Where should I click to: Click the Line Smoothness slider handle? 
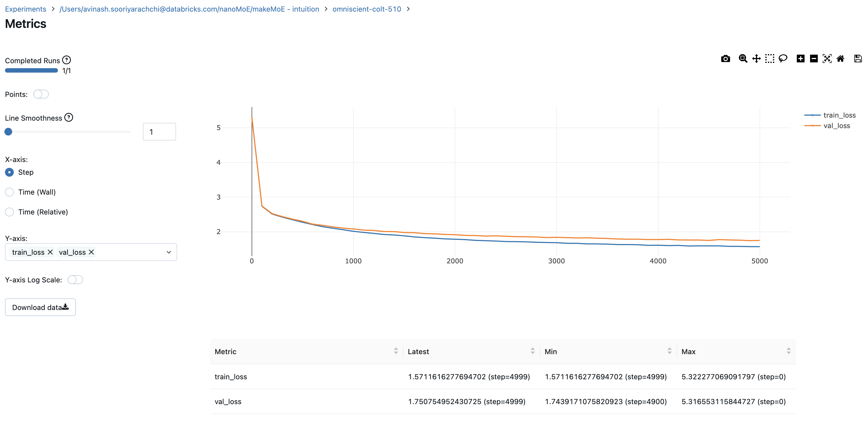[x=9, y=132]
